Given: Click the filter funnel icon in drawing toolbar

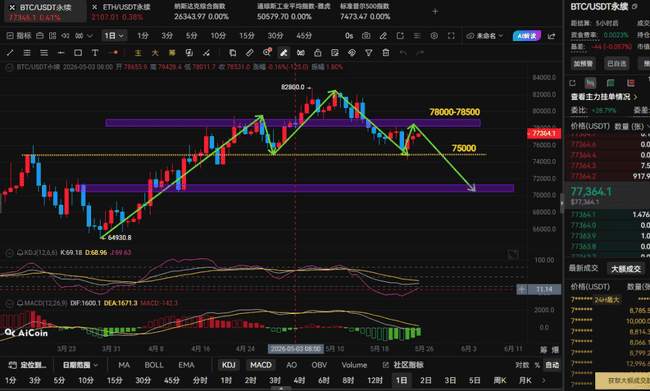Looking at the screenshot, I should (369, 53).
